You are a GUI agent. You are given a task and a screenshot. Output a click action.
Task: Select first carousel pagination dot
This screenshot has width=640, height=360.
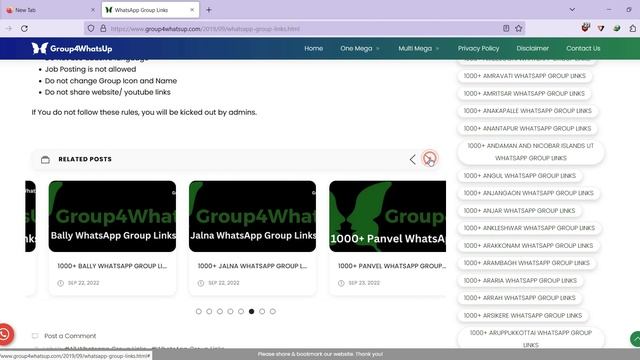click(199, 311)
